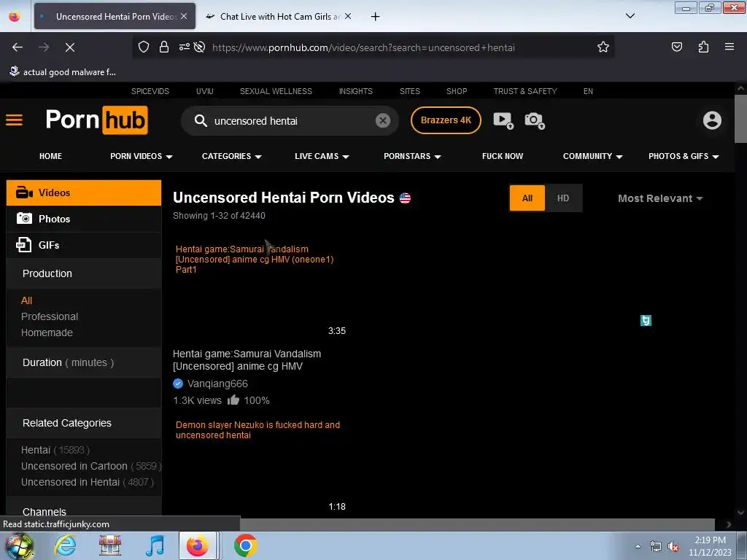747x560 pixels.
Task: Bookmark this page with the star icon
Action: click(x=603, y=47)
